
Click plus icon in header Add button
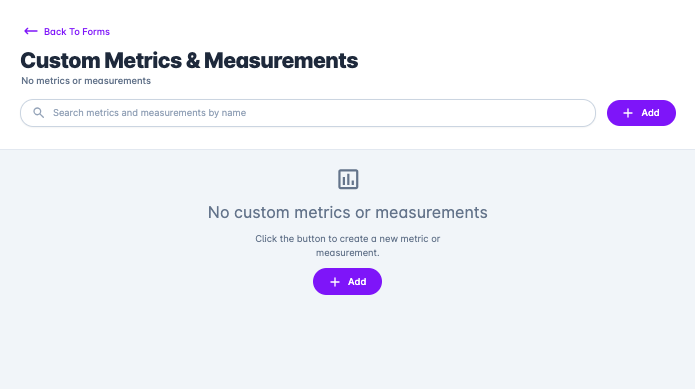(x=628, y=113)
